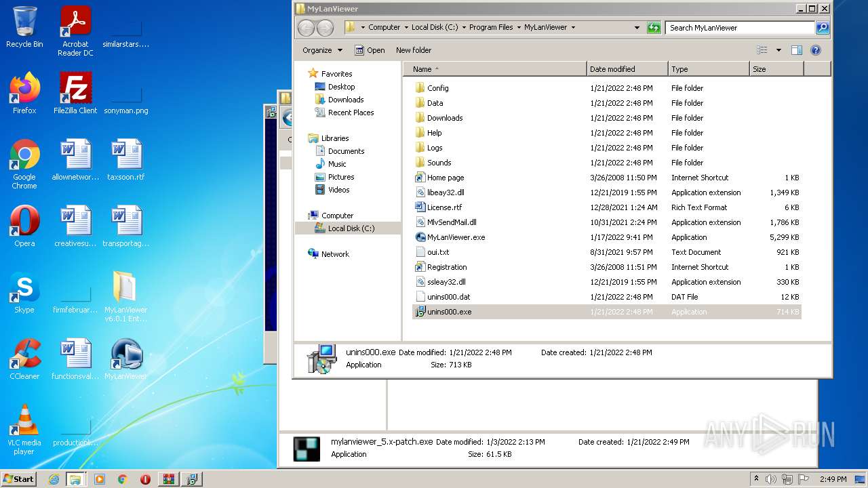Click the Start button
This screenshot has height=488, width=868.
18,479
